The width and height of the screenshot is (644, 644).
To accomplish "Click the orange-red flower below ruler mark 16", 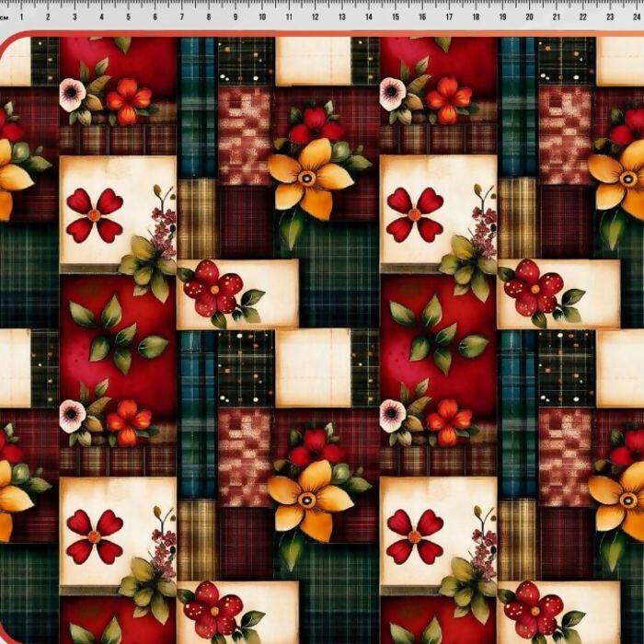I will coord(449,98).
